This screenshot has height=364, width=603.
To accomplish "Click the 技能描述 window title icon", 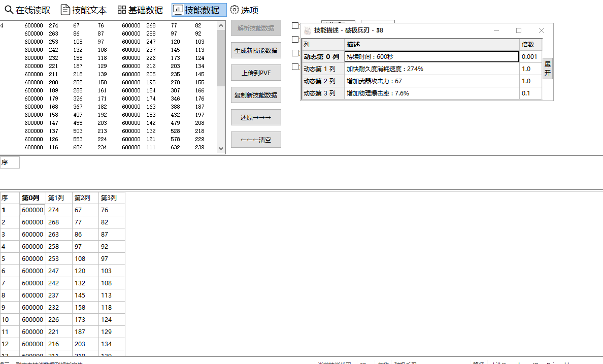I will pyautogui.click(x=308, y=30).
